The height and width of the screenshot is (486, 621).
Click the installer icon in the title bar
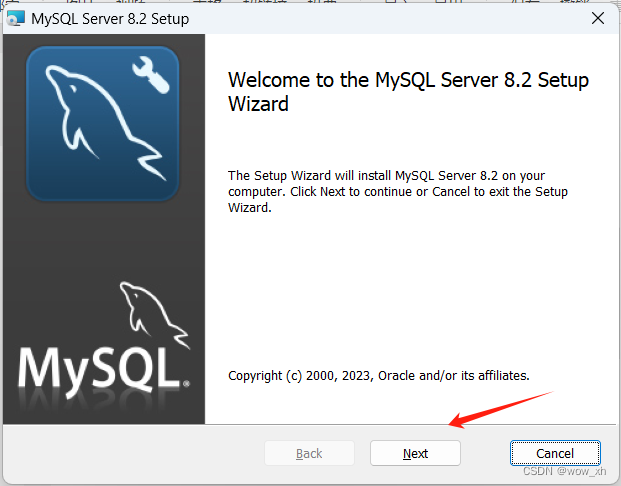[16, 19]
